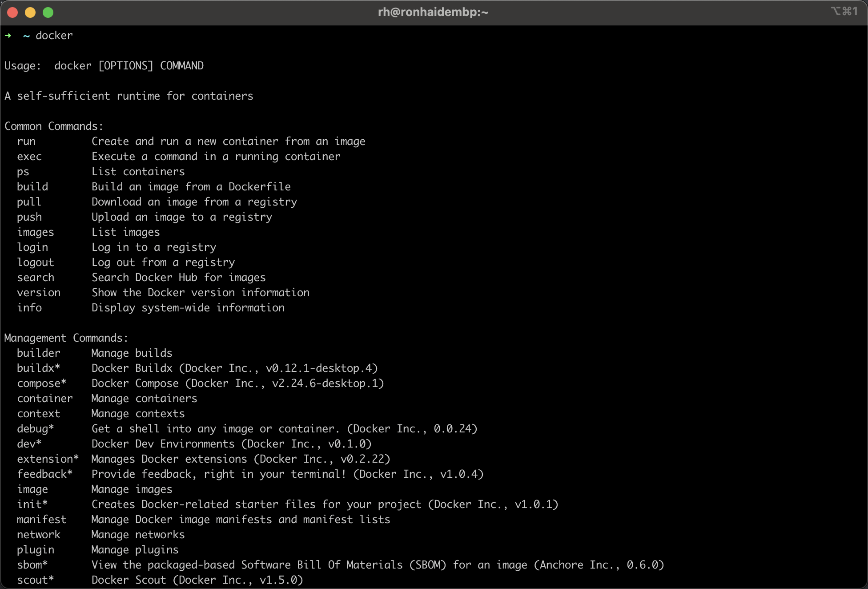
Task: Click the 'buildx*' command name
Action: (x=39, y=368)
